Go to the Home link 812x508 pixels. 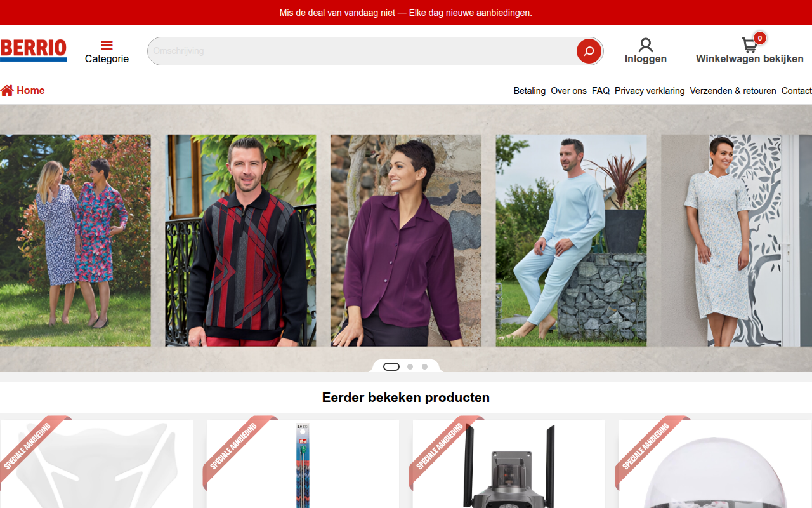tap(23, 90)
